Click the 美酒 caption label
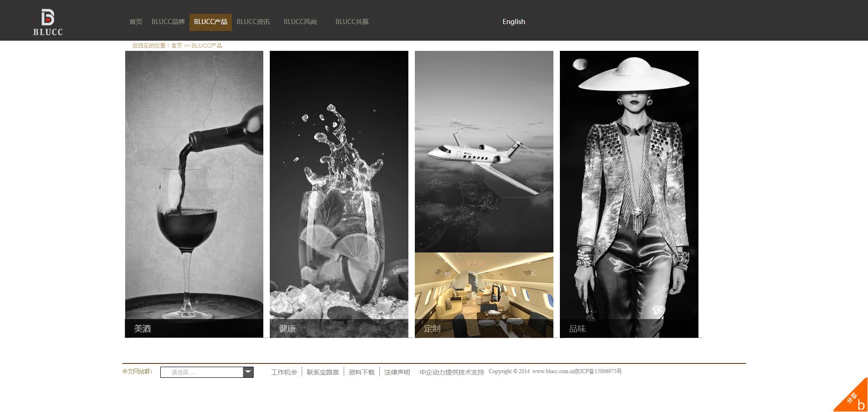The height and width of the screenshot is (412, 868). [142, 329]
